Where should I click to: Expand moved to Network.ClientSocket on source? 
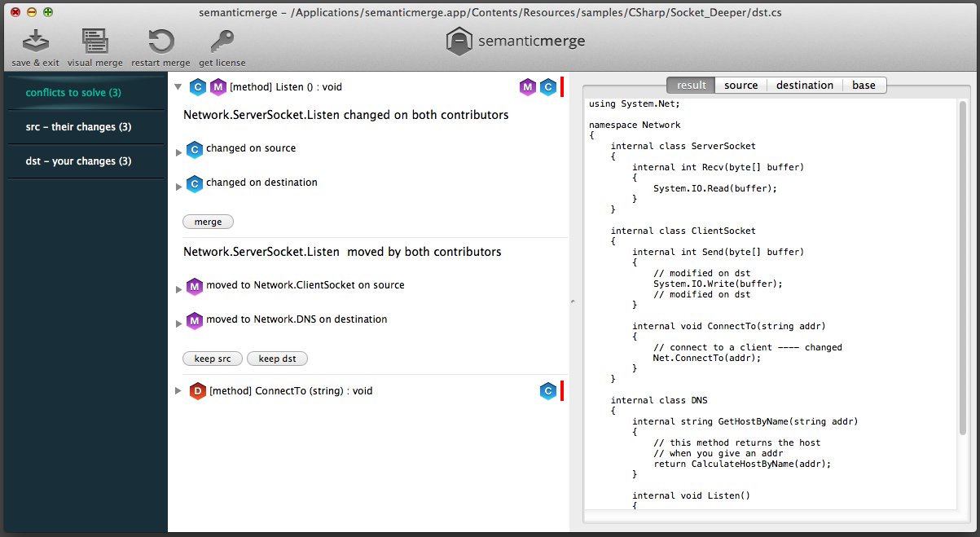[179, 289]
